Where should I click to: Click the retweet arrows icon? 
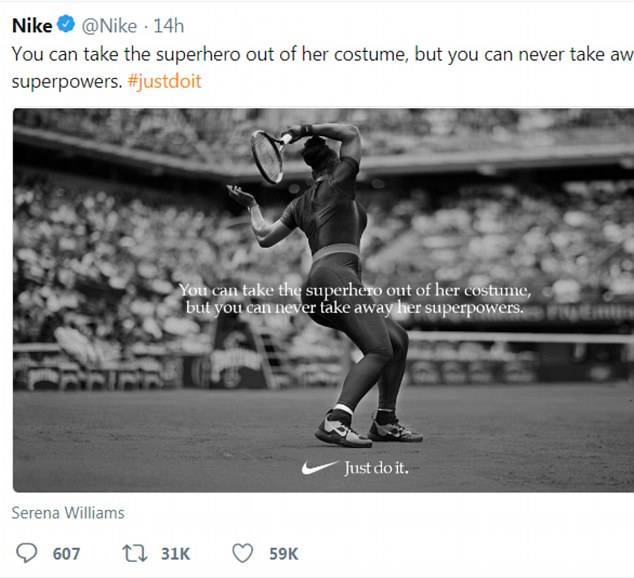132,553
